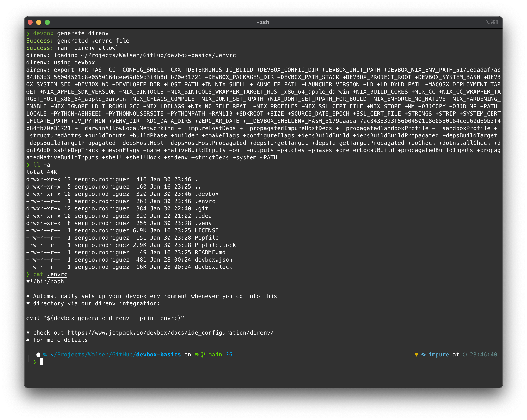Click the 'direnv: using devbox' line
527x420 pixels.
pos(60,62)
